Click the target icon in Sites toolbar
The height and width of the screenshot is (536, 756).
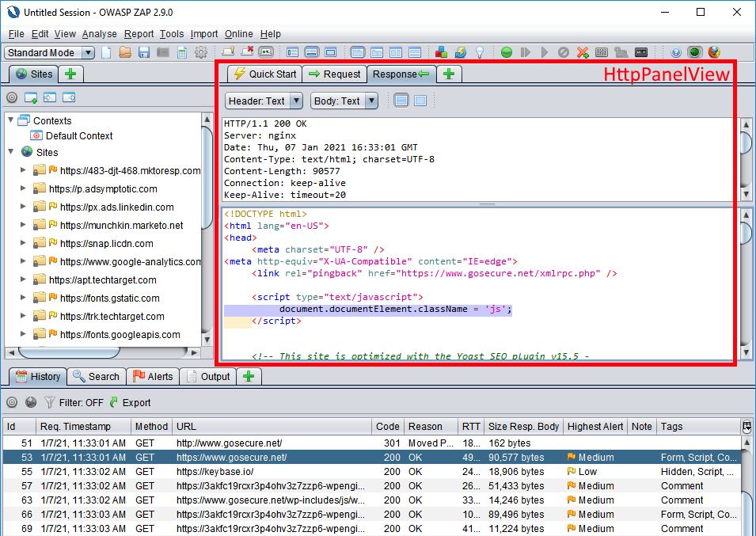click(x=12, y=97)
